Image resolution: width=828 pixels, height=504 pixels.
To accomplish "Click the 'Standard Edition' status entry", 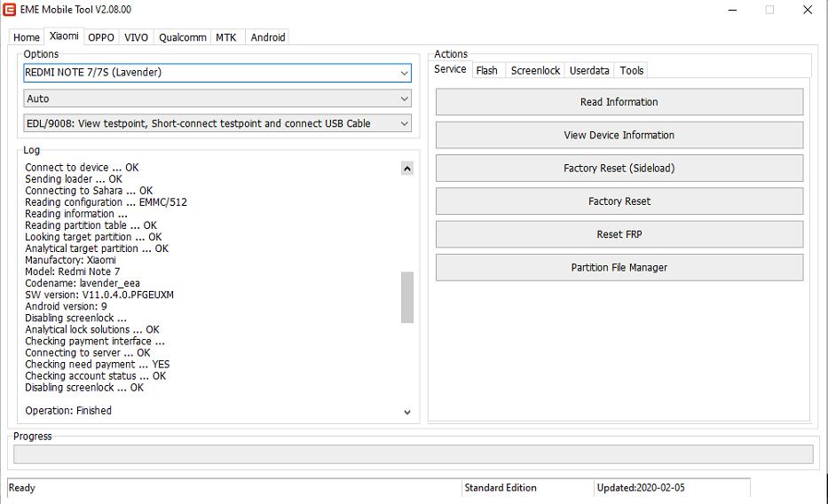I will click(501, 488).
